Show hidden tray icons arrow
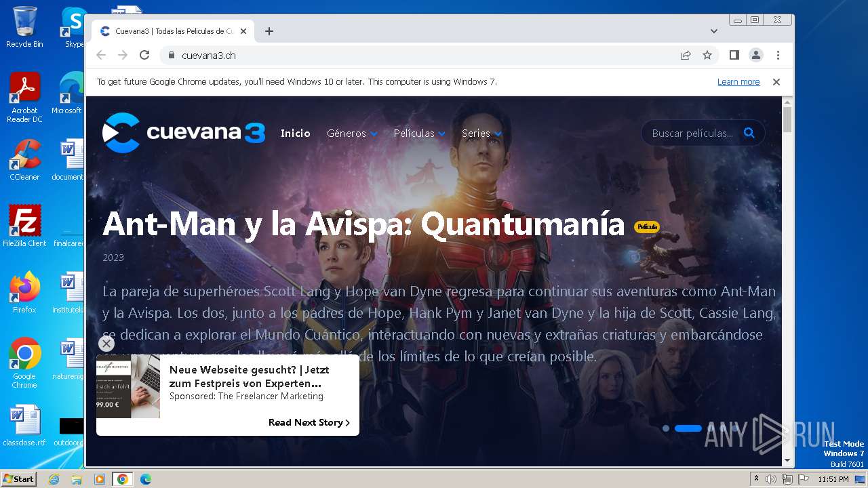The image size is (868, 488). coord(756,479)
